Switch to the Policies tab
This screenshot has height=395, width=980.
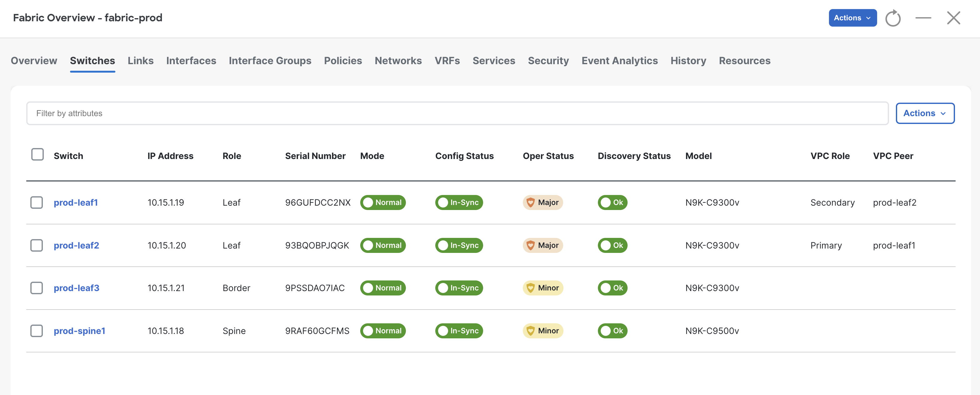click(343, 60)
